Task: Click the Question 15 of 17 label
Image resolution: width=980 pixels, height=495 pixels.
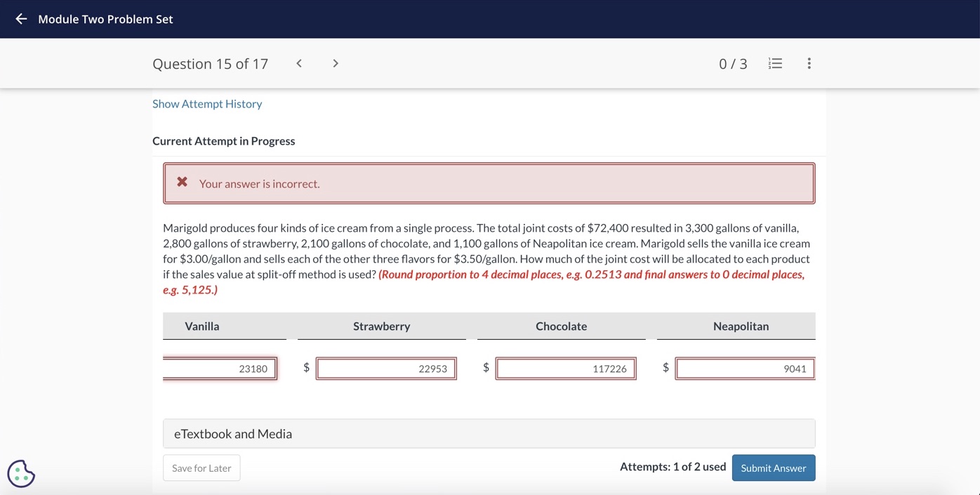Action: (x=210, y=64)
